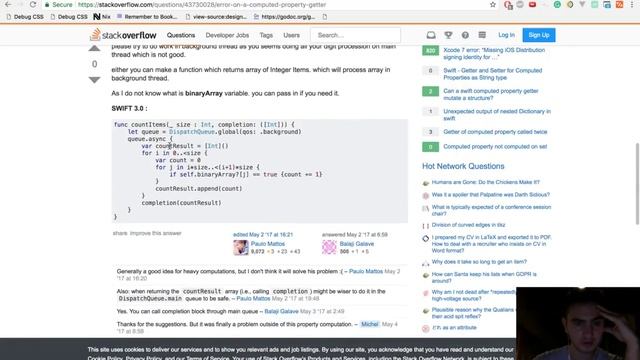Click Paulo Mattos in DispatchQueue.main comment

click(x=253, y=298)
